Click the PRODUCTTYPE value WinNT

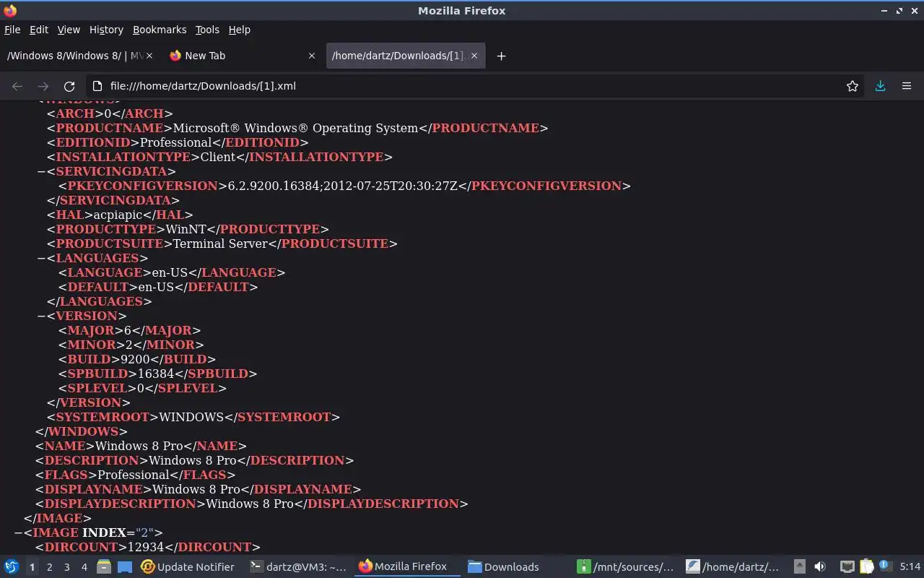click(x=186, y=229)
